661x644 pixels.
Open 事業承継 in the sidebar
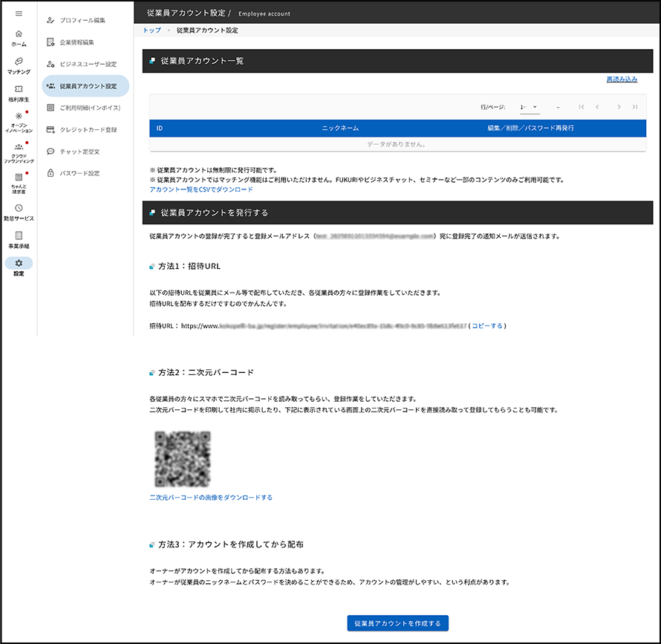[x=19, y=239]
